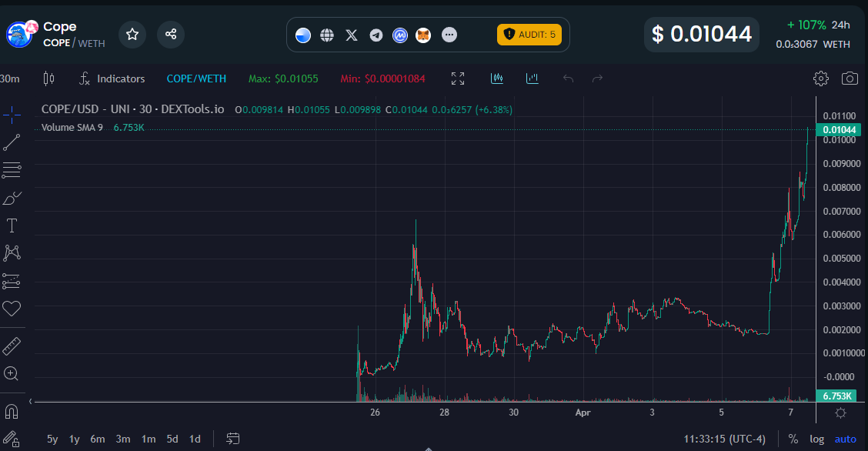Set chart range to 1m
Screen dimensions: 868x451
tap(149, 439)
